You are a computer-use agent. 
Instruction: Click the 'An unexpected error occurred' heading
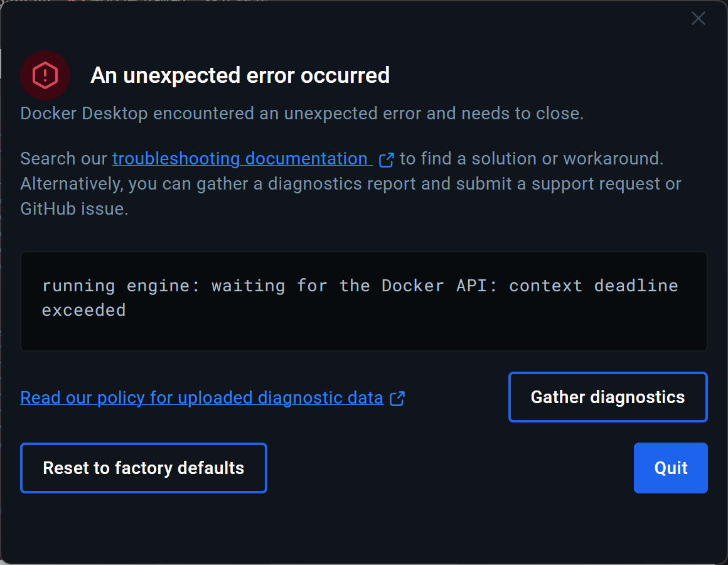pyautogui.click(x=240, y=76)
